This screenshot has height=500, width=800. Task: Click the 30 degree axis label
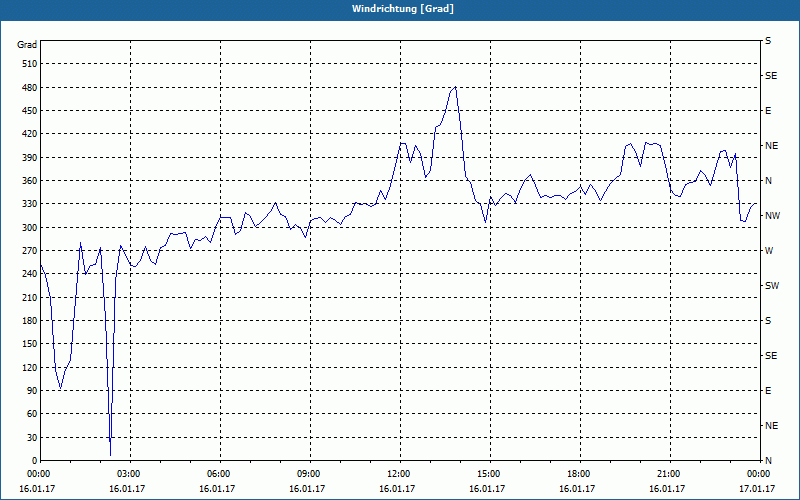[x=32, y=437]
